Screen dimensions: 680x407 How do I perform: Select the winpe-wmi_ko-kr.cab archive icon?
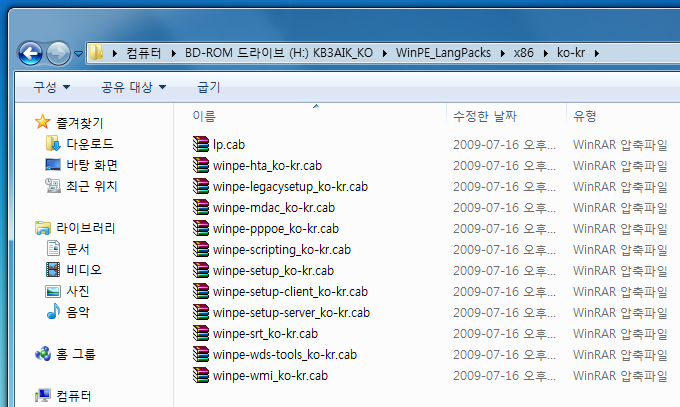(201, 375)
